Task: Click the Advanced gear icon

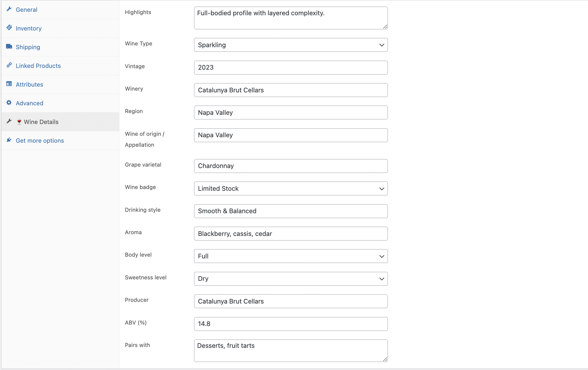Action: click(x=9, y=103)
